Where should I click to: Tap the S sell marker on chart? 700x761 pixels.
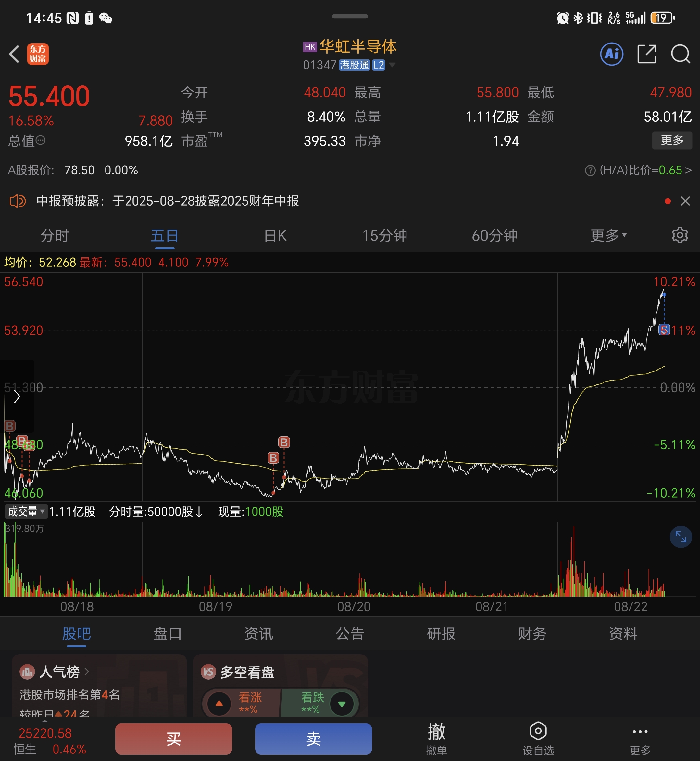[664, 330]
